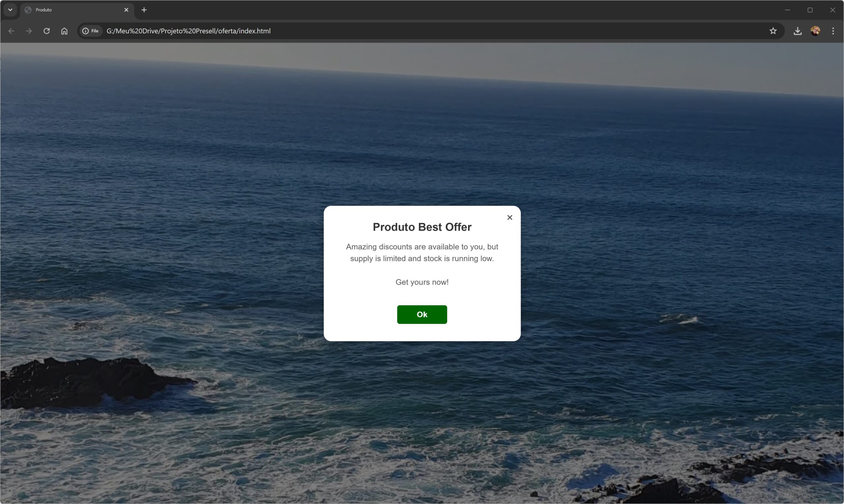Open the Chrome profile avatar menu
Image resolution: width=844 pixels, height=504 pixels.
[815, 31]
